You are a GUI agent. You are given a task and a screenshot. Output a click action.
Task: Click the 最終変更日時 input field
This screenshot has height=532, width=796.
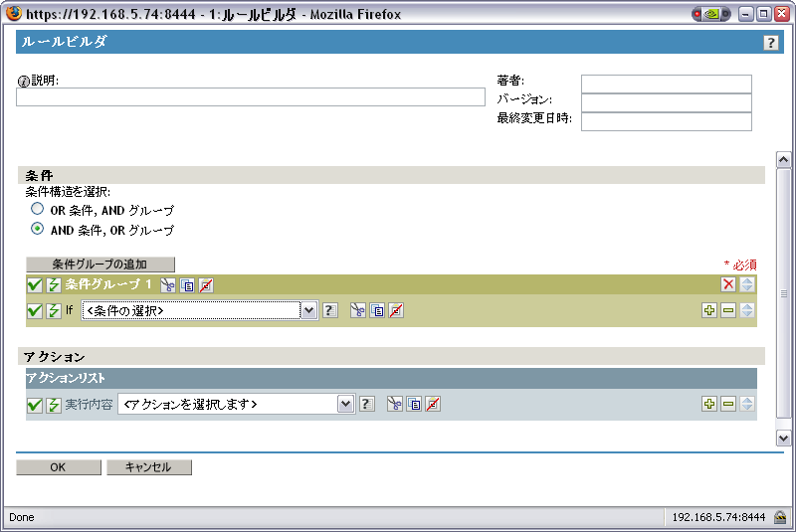coord(666,121)
